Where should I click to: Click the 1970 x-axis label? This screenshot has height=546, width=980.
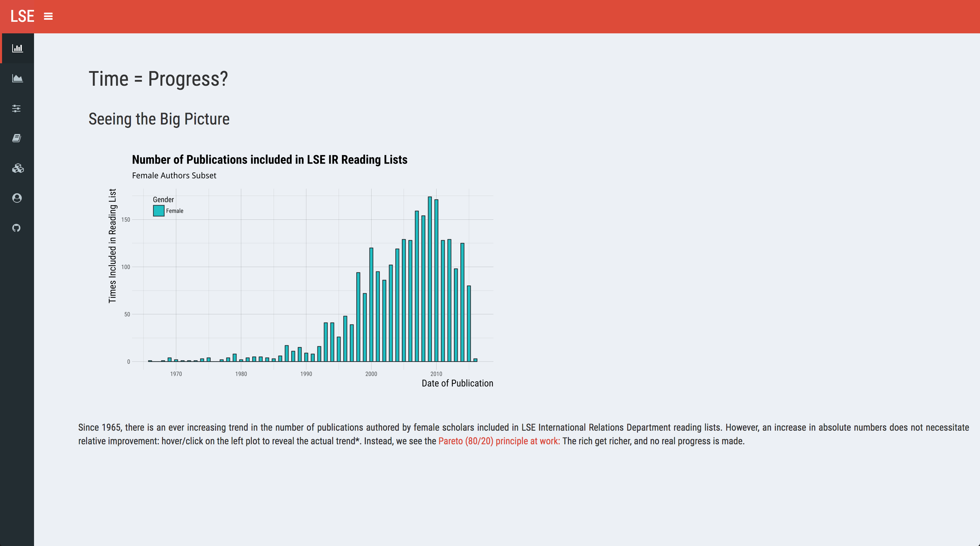click(176, 374)
